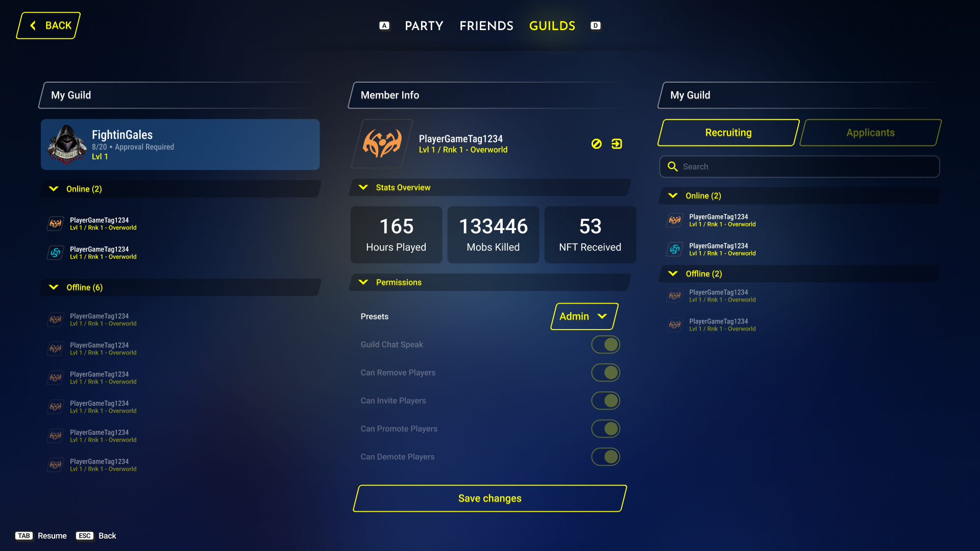
Task: Click the back arrow chevron icon
Action: [33, 26]
